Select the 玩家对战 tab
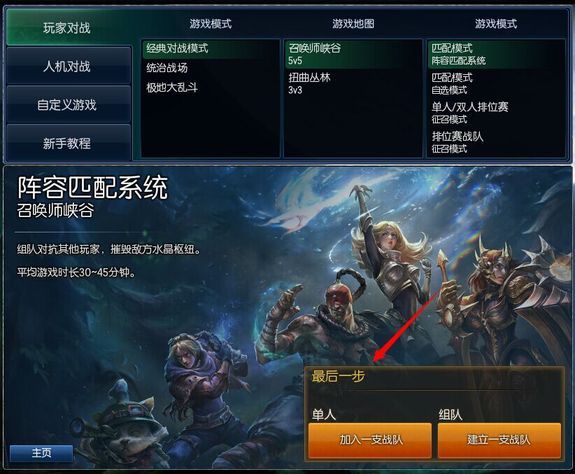The height and width of the screenshot is (474, 575). (68, 27)
